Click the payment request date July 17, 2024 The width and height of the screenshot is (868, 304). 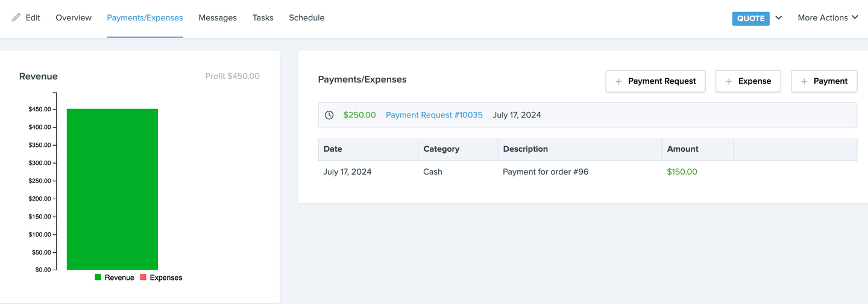pyautogui.click(x=517, y=115)
